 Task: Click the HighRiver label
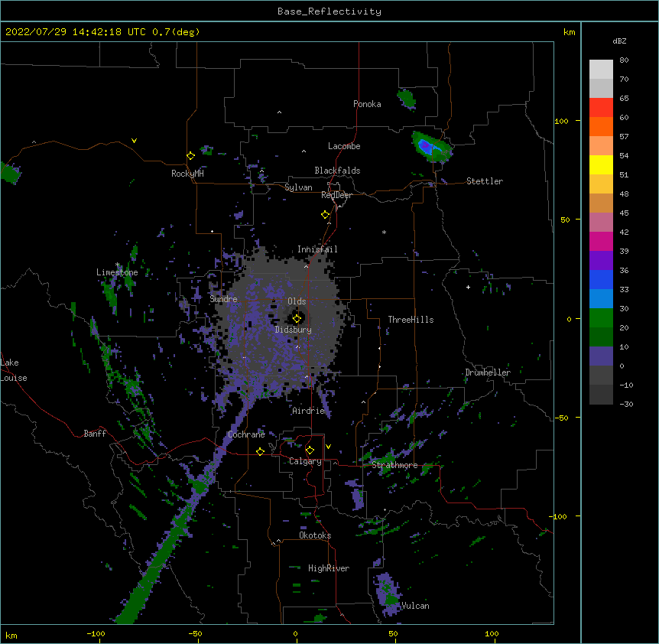coord(329,568)
